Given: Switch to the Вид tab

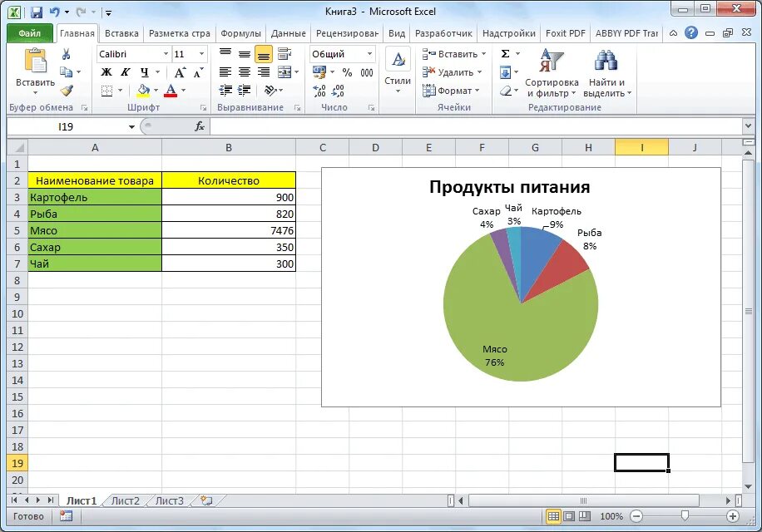Looking at the screenshot, I should point(397,33).
